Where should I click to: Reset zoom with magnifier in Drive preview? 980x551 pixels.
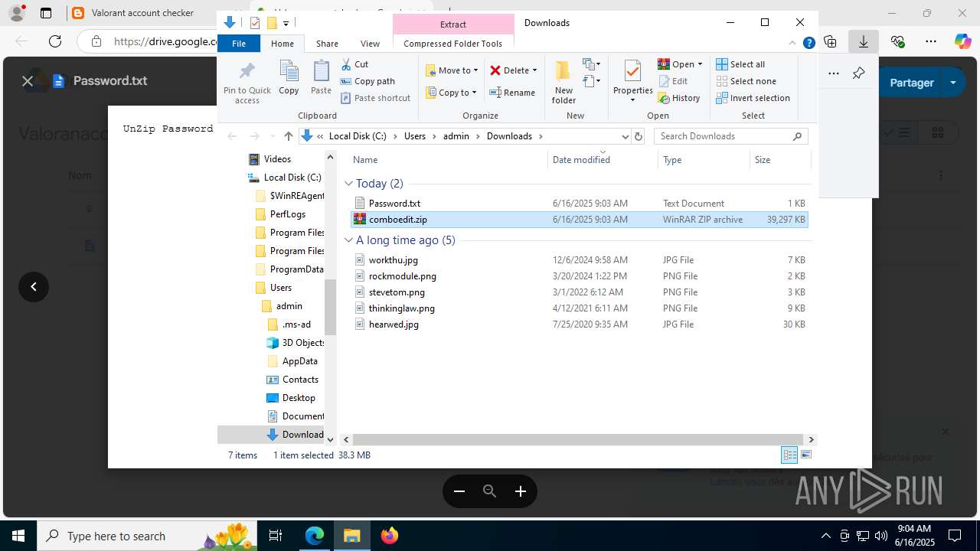(490, 491)
